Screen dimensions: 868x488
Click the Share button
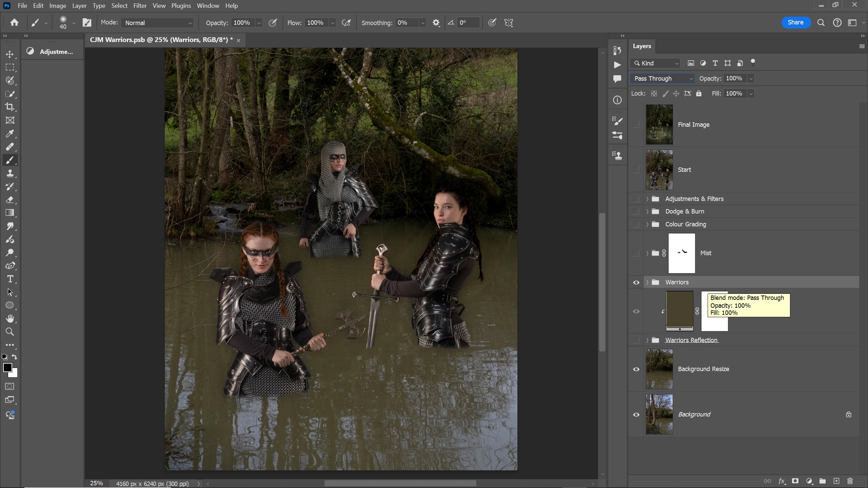(x=795, y=22)
